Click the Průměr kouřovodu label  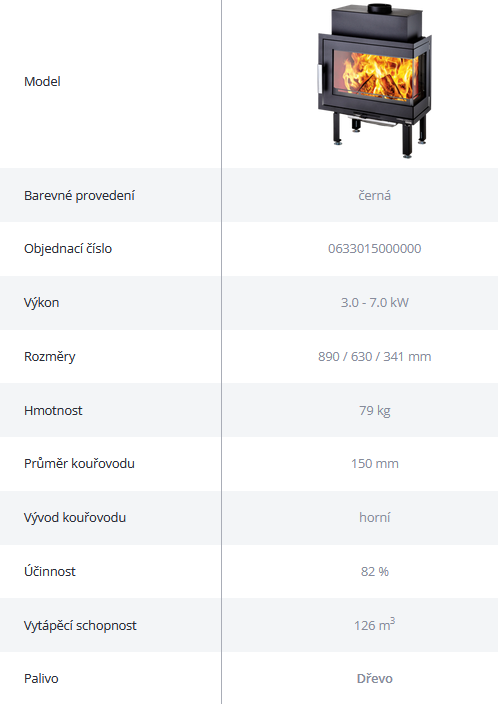pos(79,463)
